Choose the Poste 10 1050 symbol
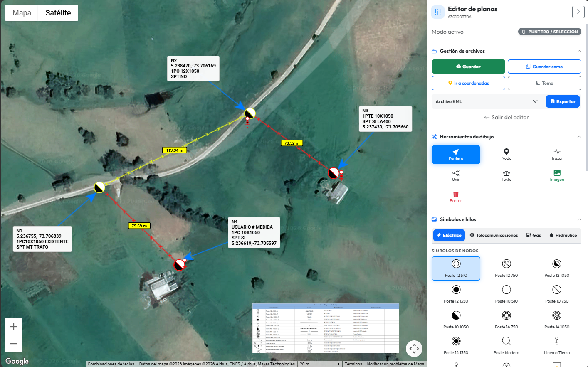This screenshot has height=367, width=588. (456, 320)
